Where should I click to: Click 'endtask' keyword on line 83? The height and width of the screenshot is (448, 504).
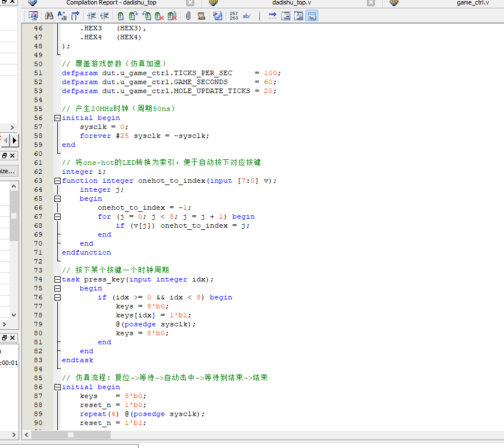(77, 360)
